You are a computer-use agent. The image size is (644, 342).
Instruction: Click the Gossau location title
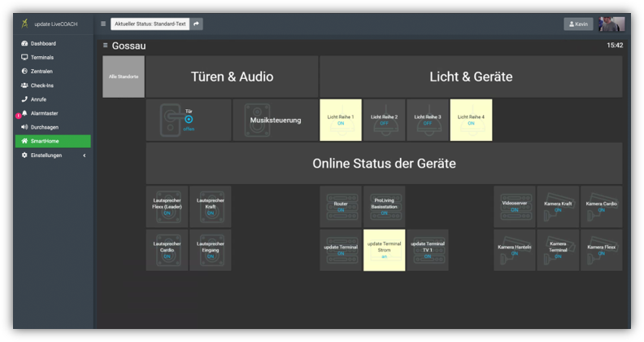click(x=129, y=46)
